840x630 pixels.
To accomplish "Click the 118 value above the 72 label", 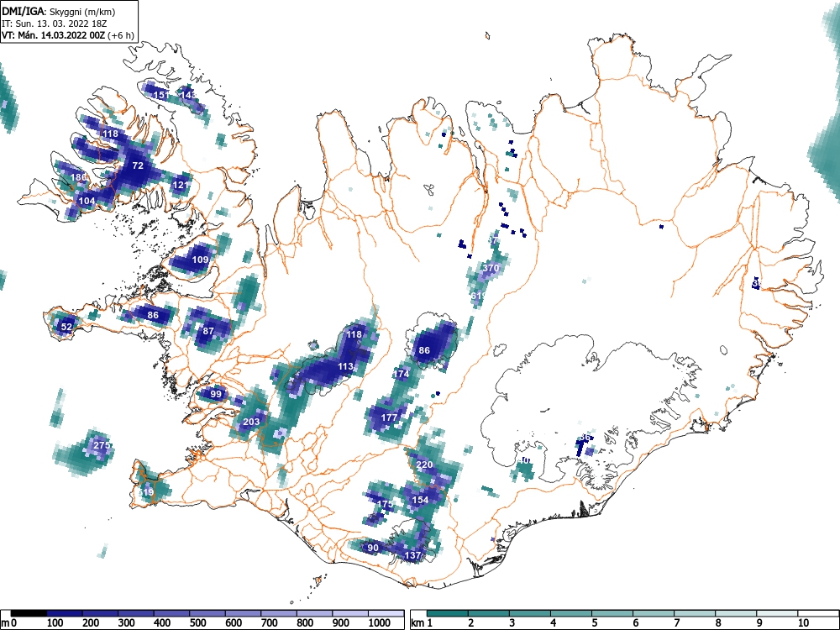I will tap(110, 134).
